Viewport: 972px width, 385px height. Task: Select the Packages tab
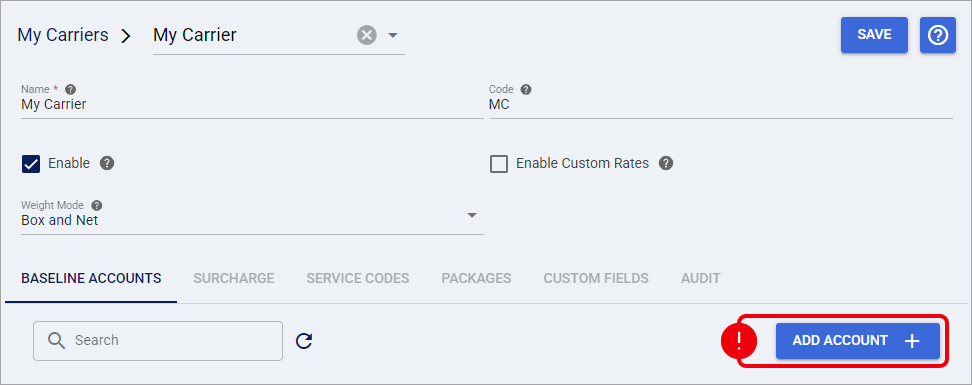[476, 278]
